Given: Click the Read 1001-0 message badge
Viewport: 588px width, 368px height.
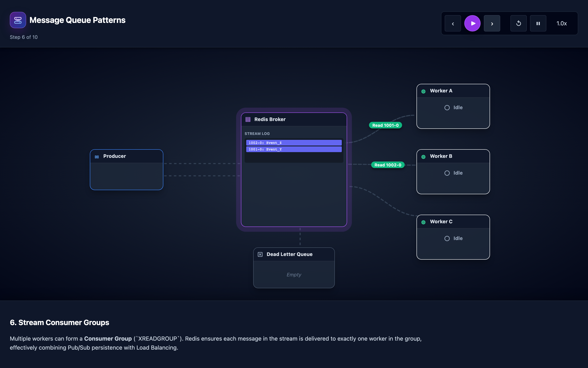Looking at the screenshot, I should 385,125.
